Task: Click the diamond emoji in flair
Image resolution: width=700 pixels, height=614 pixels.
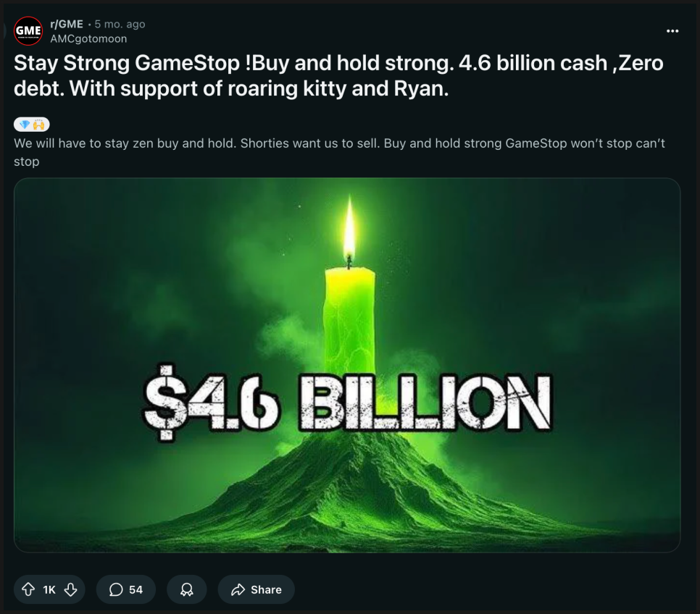Action: point(25,125)
